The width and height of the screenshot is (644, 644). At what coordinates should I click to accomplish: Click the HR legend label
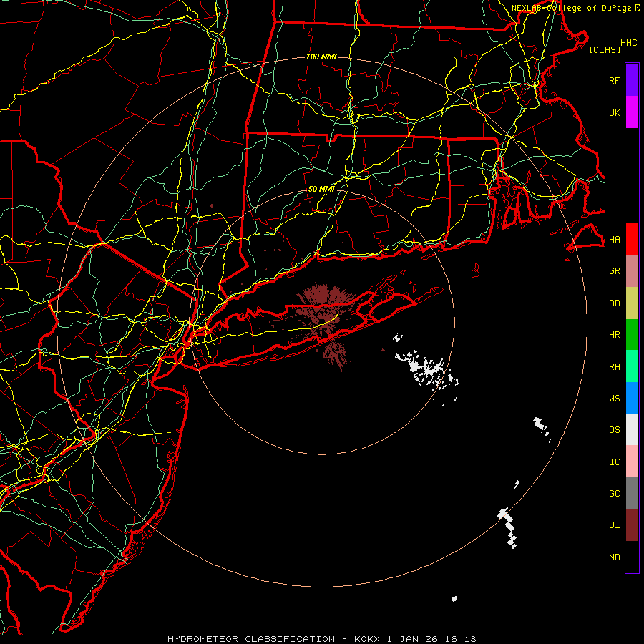click(x=614, y=335)
